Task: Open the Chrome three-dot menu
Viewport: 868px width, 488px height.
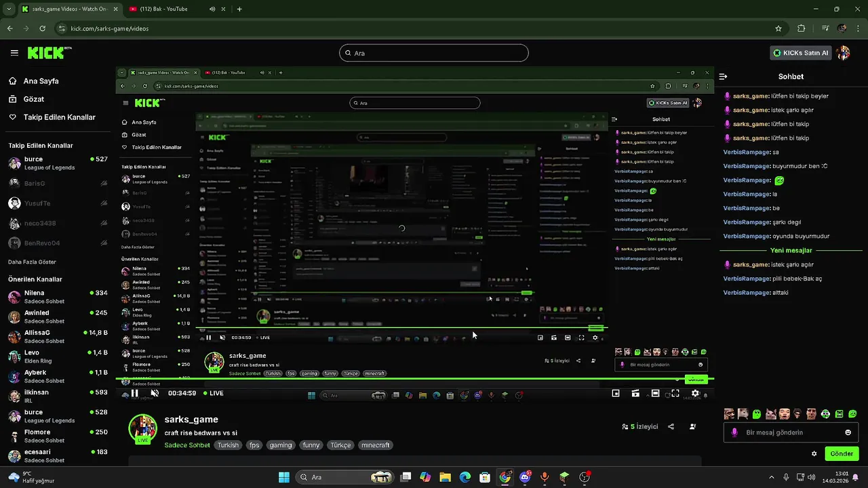Action: pos(858,28)
